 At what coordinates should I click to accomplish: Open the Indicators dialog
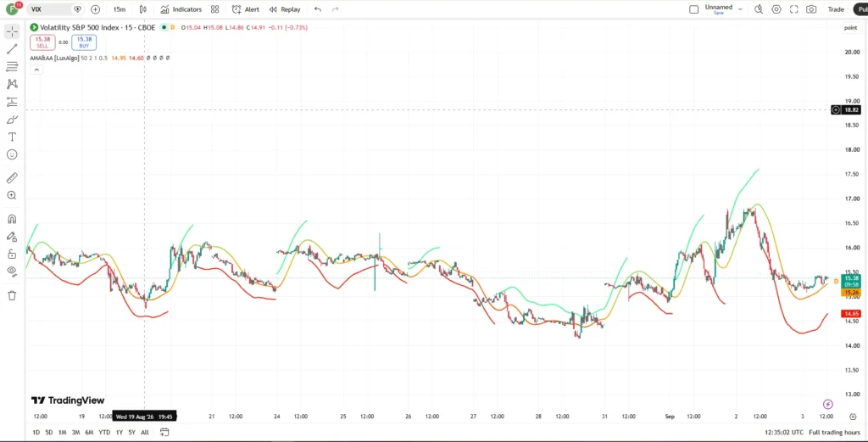(181, 9)
